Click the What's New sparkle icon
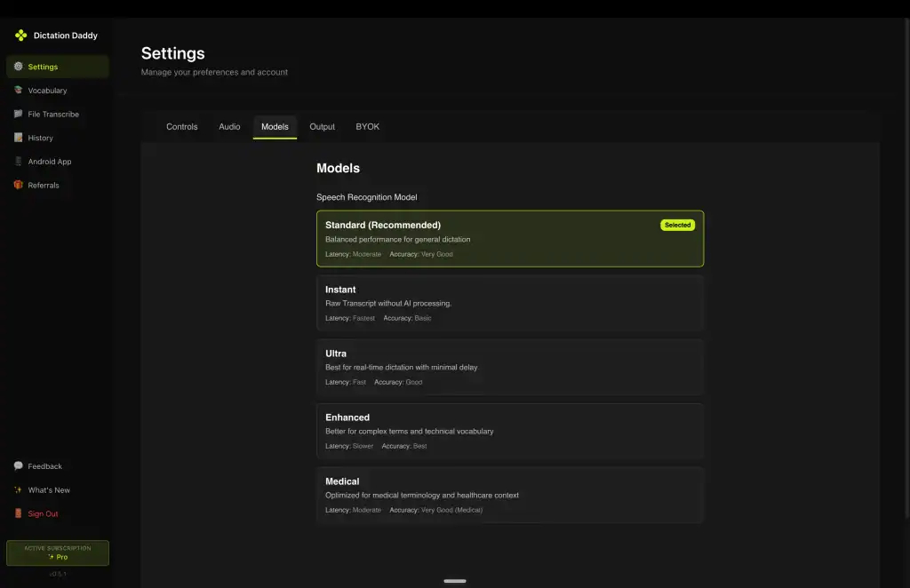 (19, 490)
